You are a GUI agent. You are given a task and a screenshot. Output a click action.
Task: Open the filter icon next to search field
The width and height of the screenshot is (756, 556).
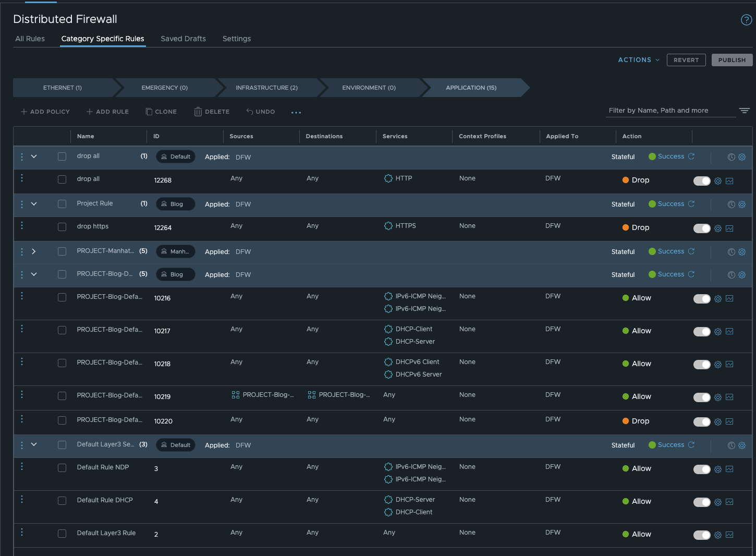click(744, 110)
